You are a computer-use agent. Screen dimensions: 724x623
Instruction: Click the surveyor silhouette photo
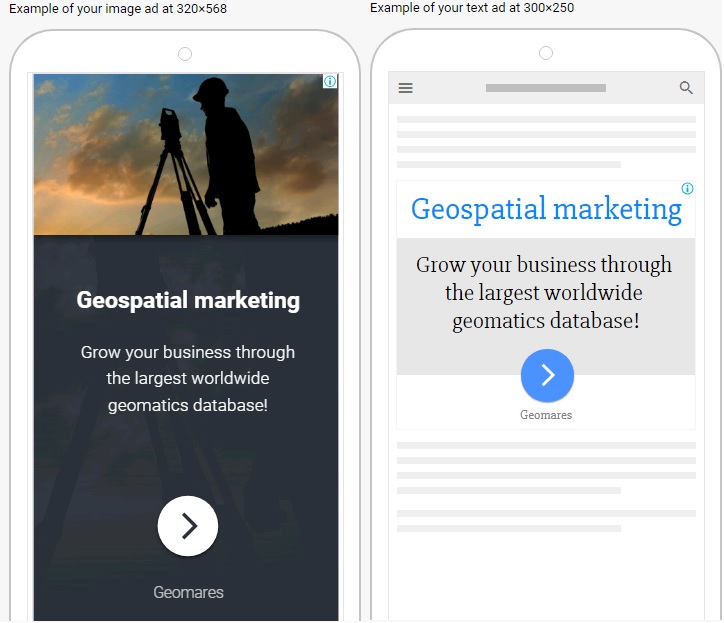tap(186, 154)
